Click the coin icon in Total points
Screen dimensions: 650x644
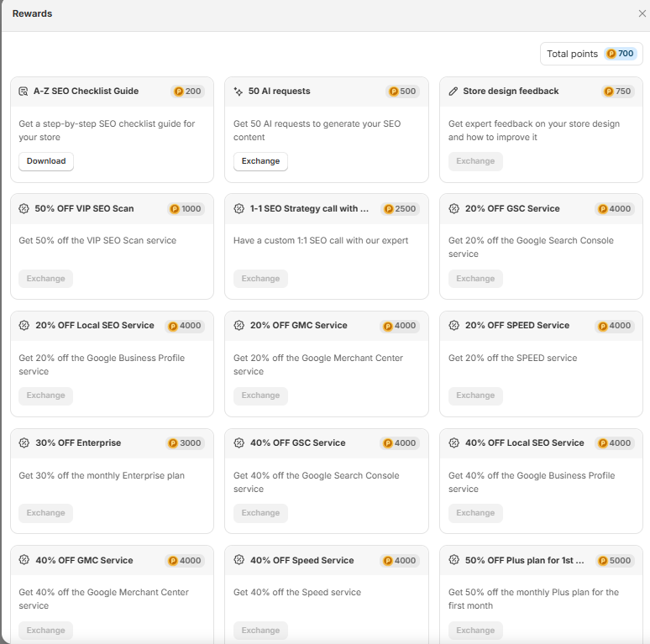(611, 54)
